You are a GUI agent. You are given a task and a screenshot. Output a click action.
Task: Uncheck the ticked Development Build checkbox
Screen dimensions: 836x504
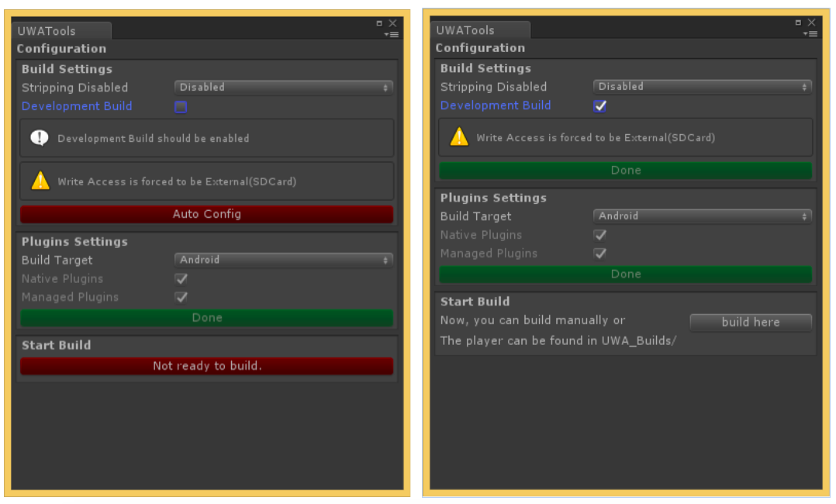pos(599,106)
